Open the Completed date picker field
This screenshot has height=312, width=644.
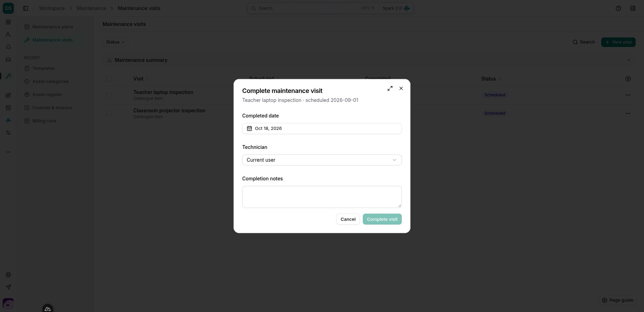322,129
